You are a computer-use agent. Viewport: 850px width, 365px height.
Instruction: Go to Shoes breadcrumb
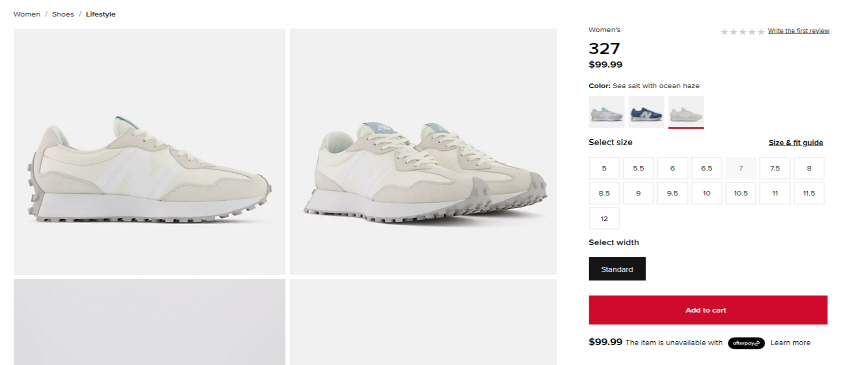[x=63, y=15]
